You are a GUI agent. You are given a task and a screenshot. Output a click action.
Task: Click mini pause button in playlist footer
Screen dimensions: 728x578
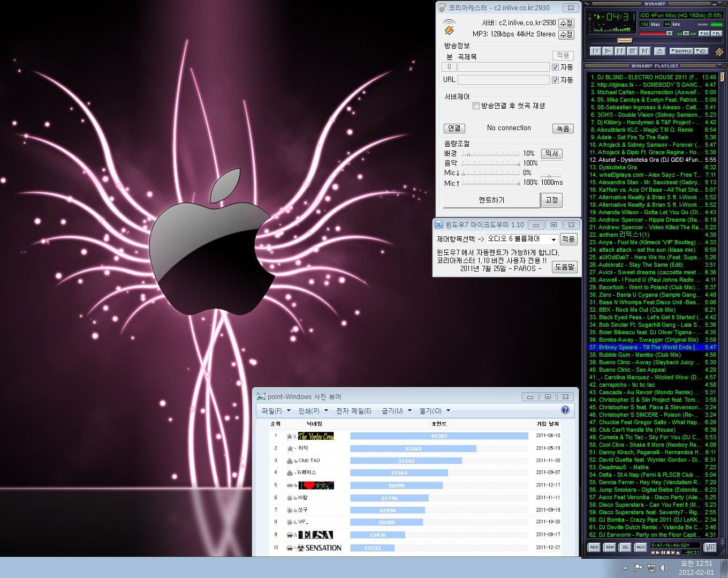pos(663,552)
